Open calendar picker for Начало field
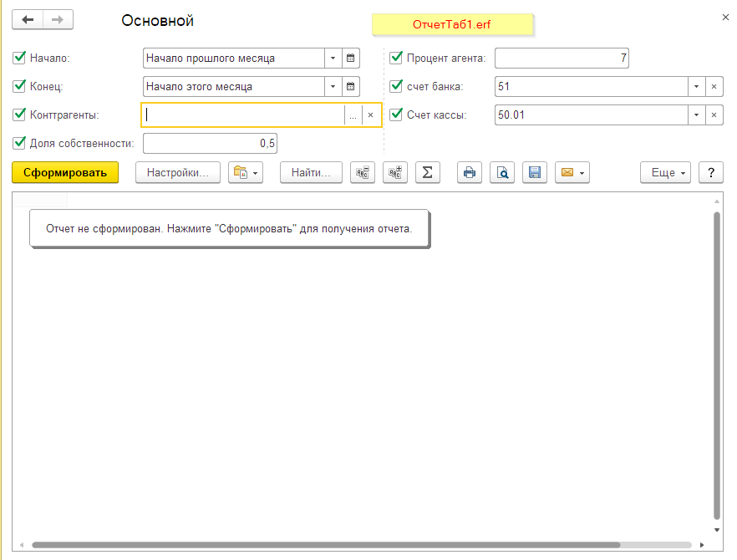The width and height of the screenshot is (737, 560). tap(351, 59)
